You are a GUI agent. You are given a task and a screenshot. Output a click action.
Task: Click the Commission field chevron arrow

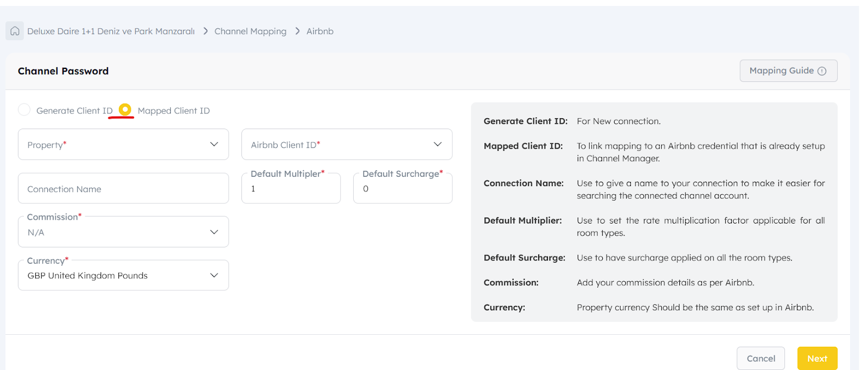[x=214, y=232]
